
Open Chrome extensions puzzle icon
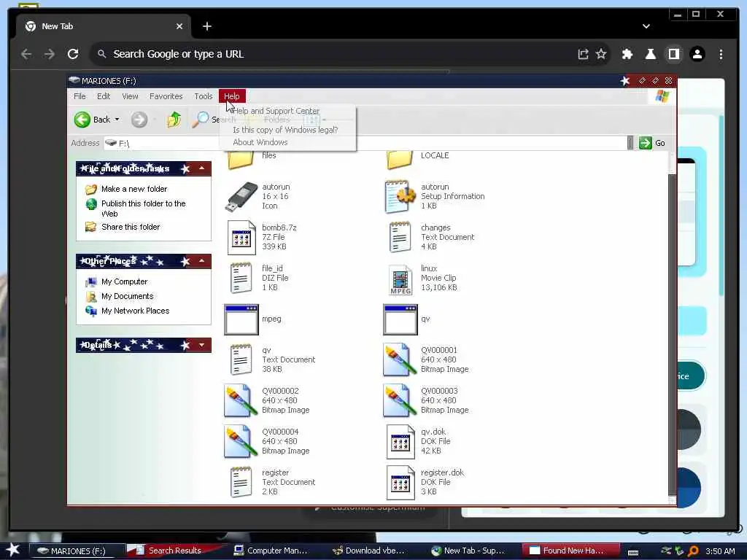(627, 54)
